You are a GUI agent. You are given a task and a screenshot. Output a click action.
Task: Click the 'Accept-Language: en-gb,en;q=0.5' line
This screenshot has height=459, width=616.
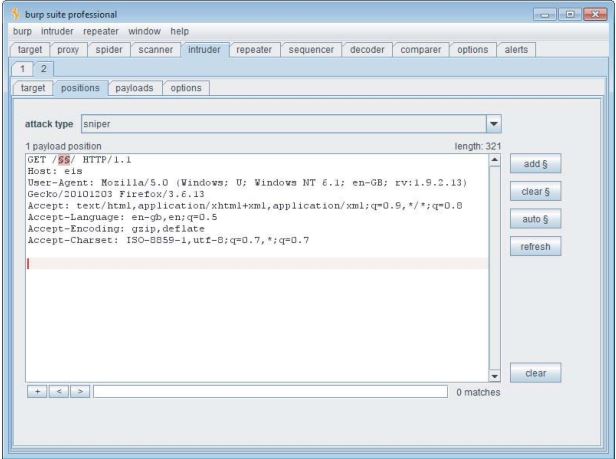click(x=122, y=217)
